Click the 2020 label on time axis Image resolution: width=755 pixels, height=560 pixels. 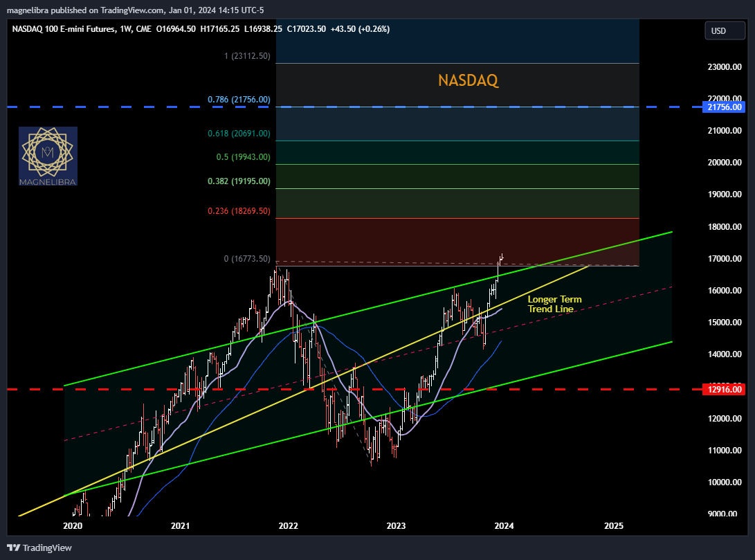point(73,526)
